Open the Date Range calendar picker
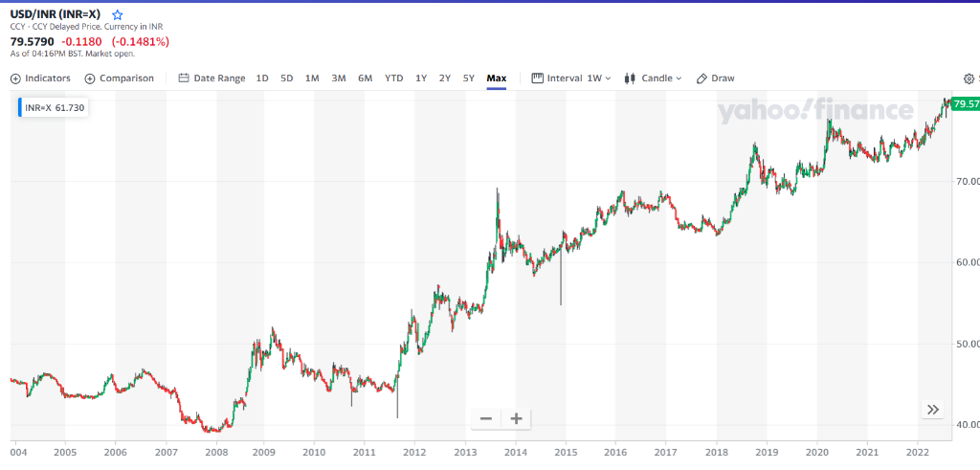Screen dimensions: 980x470 [212, 78]
